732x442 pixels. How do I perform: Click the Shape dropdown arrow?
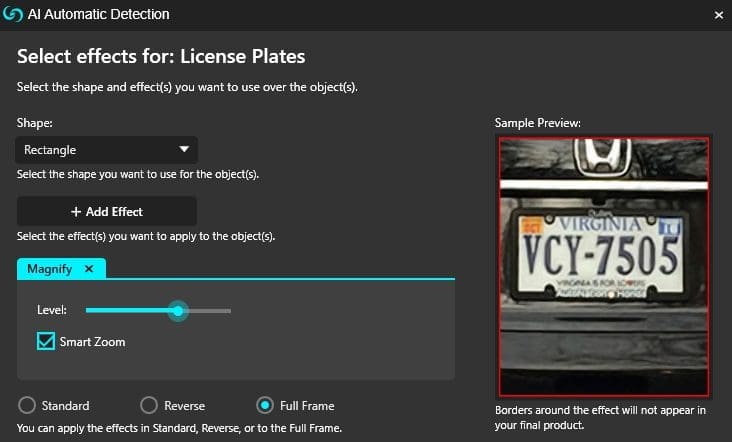[184, 149]
